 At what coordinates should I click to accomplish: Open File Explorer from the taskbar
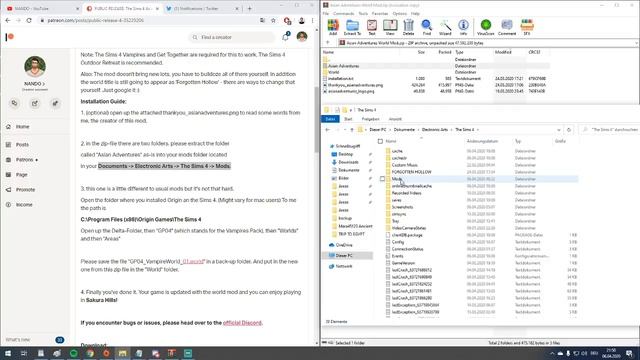point(122,353)
